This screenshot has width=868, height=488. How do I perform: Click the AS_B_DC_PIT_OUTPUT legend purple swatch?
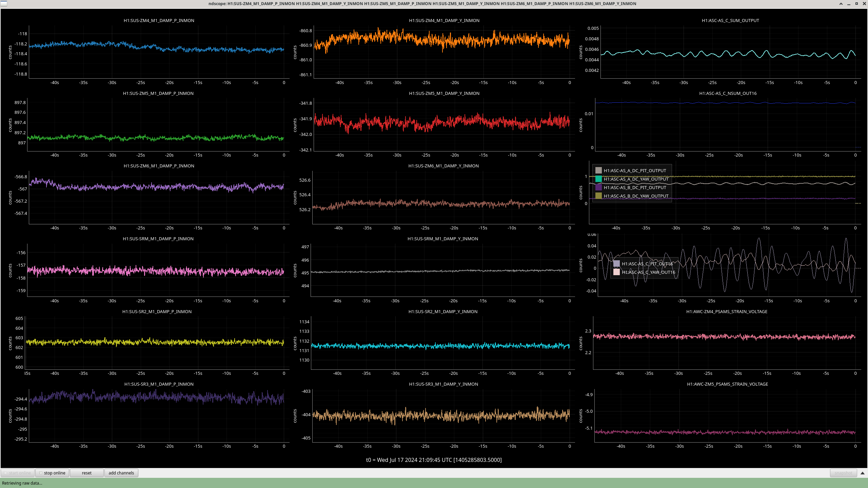tap(598, 187)
